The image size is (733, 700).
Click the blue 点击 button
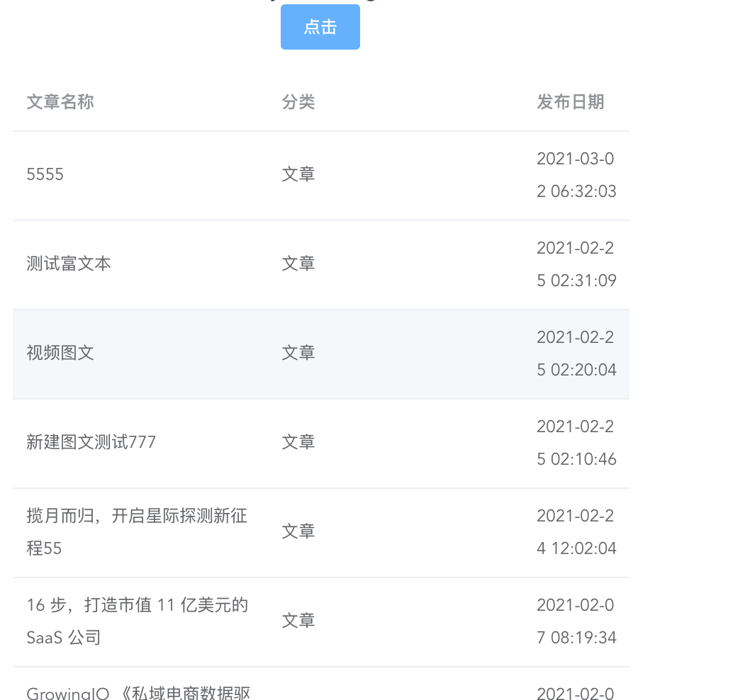click(x=320, y=27)
